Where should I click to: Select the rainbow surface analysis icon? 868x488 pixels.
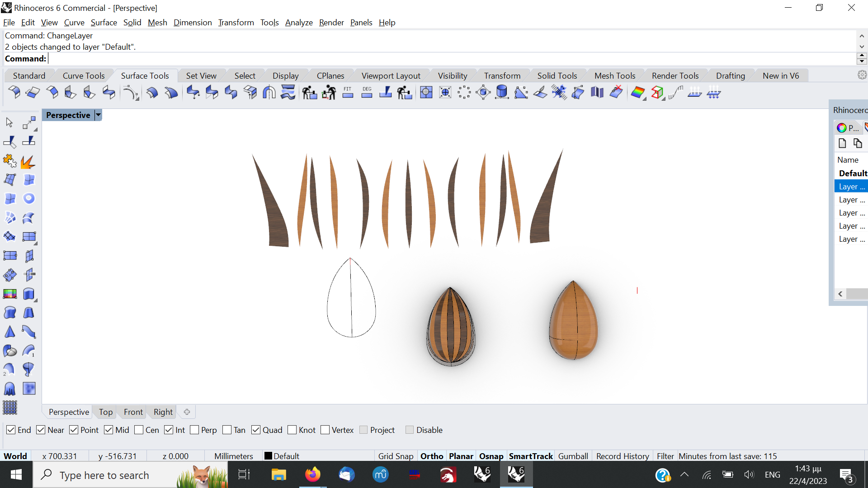pyautogui.click(x=637, y=93)
